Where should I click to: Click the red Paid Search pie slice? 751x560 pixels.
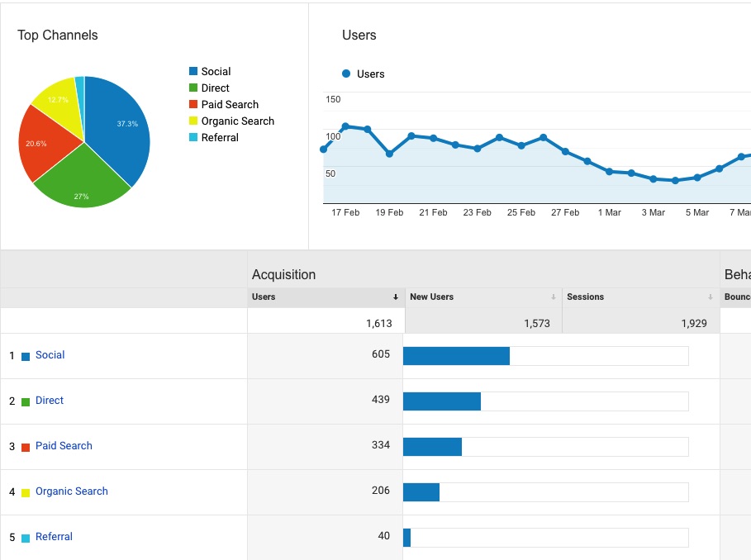[x=43, y=145]
